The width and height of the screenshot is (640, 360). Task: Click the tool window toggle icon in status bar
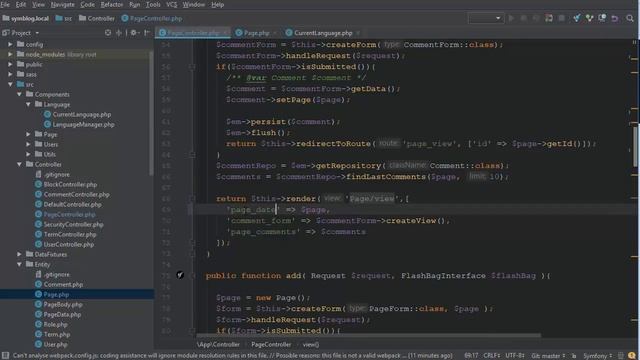tap(5, 356)
